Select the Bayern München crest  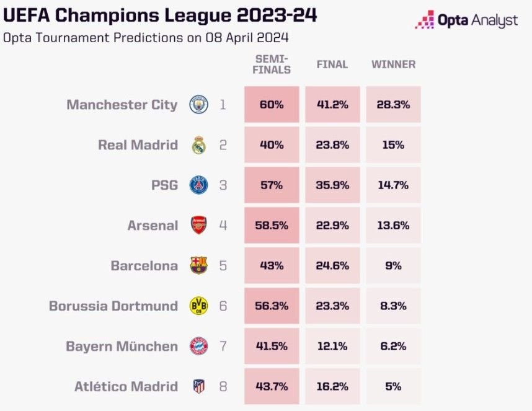pos(198,347)
